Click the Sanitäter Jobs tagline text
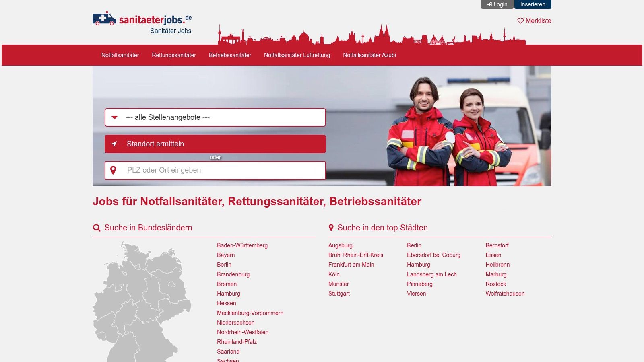This screenshot has width=644, height=362. pyautogui.click(x=171, y=31)
